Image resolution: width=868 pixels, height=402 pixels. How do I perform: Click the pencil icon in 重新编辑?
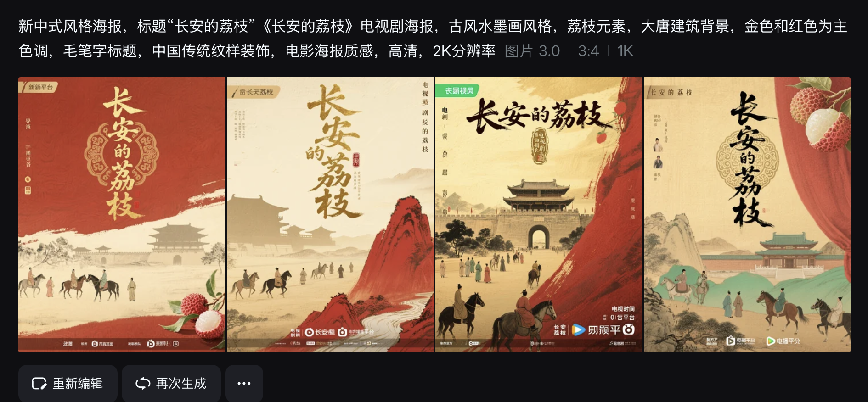tap(39, 384)
